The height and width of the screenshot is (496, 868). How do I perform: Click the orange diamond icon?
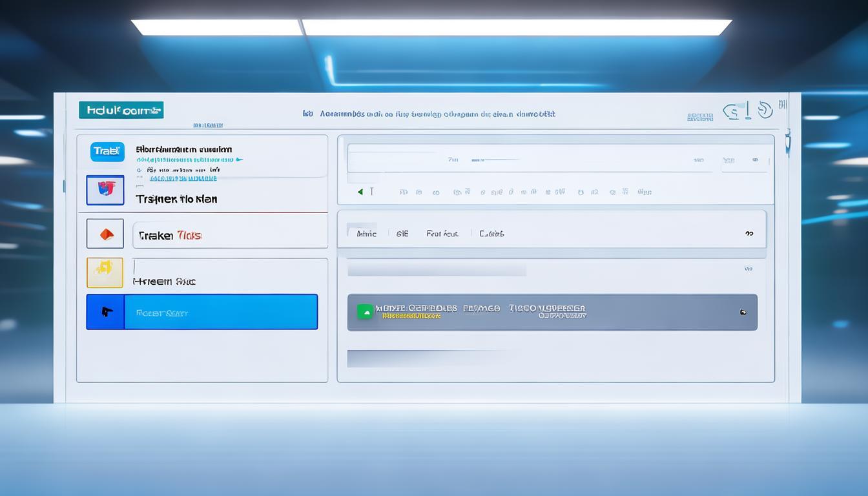105,234
